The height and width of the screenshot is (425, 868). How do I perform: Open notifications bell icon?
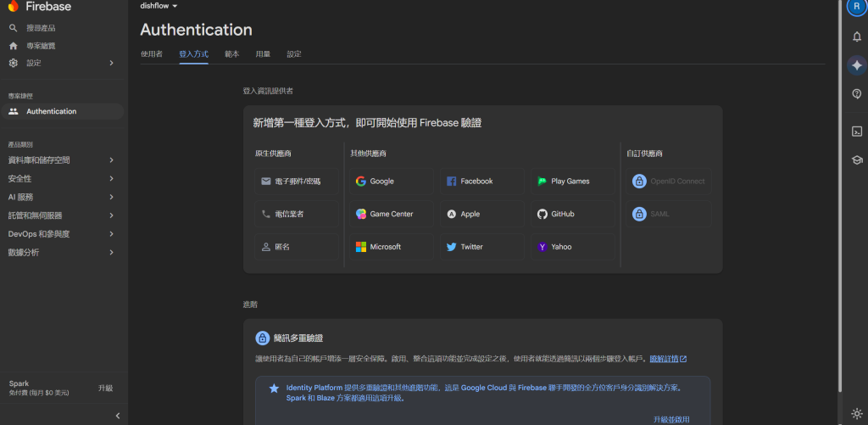[x=857, y=36]
